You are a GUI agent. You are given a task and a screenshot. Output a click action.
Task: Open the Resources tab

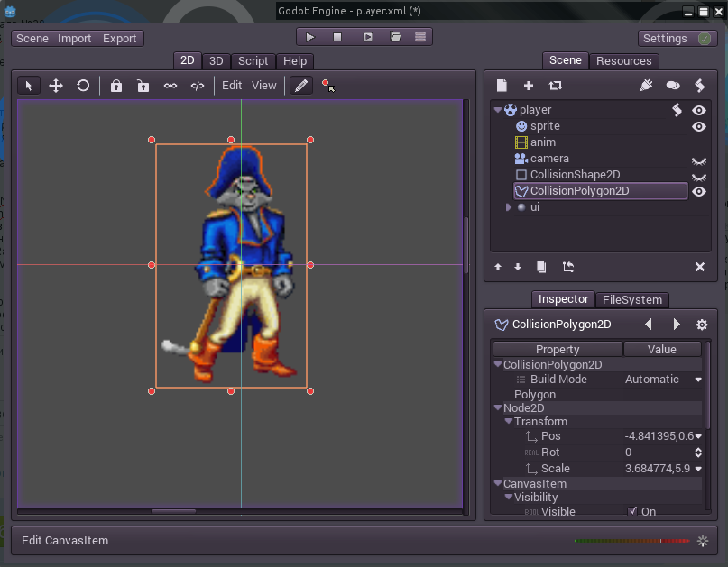pyautogui.click(x=623, y=61)
